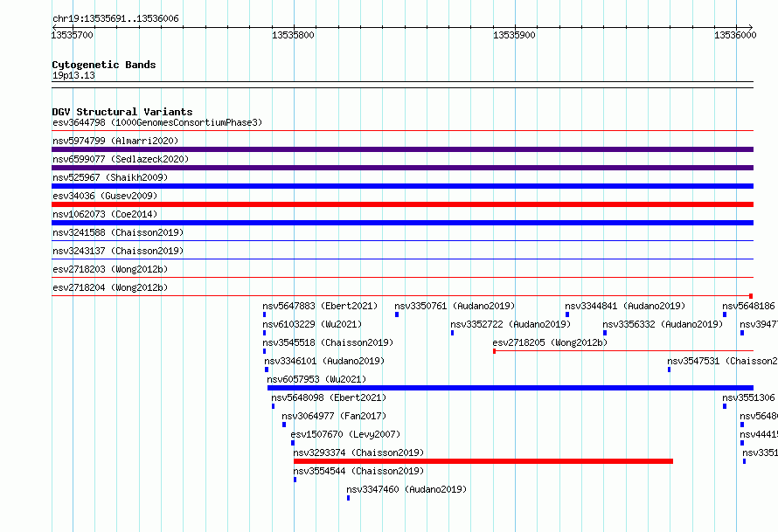Click the nsv6103229 (Wu2021) blue marker
Viewport: 778px width, 532px height.
pos(265,333)
